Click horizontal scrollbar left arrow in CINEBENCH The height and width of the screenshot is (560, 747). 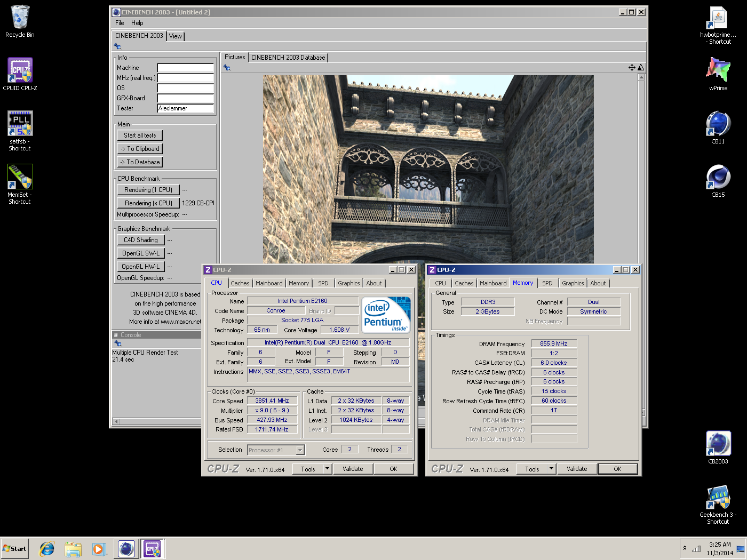[x=116, y=421]
